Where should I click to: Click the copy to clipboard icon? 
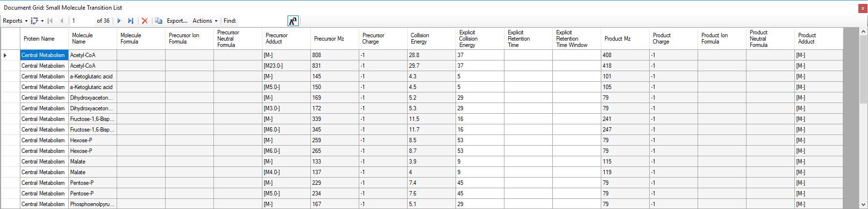tap(158, 21)
